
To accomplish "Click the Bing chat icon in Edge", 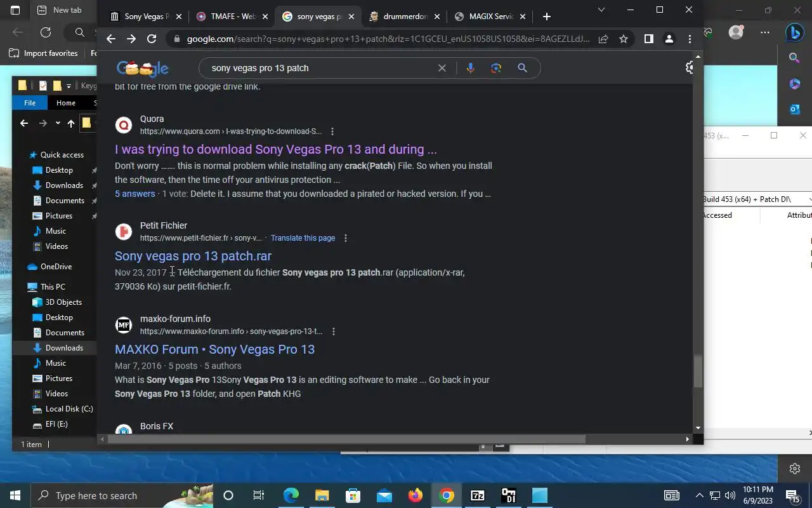I will (795, 31).
